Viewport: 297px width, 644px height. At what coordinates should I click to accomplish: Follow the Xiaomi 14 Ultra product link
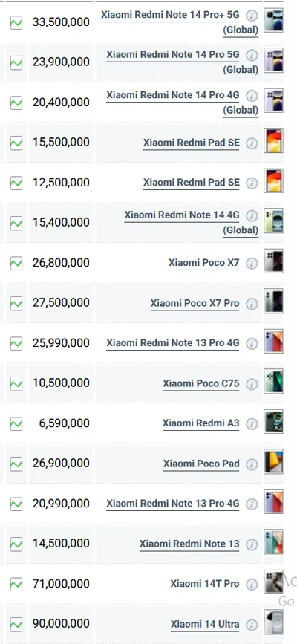(205, 624)
